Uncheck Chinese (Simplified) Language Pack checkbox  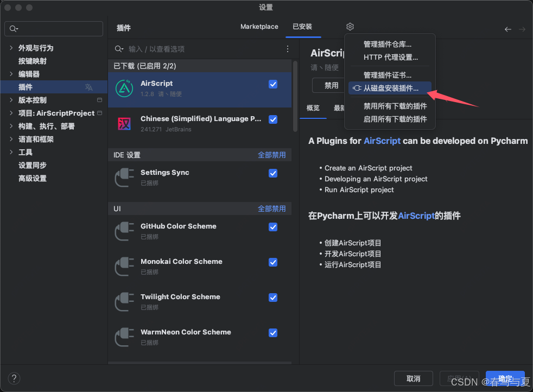[x=273, y=119]
